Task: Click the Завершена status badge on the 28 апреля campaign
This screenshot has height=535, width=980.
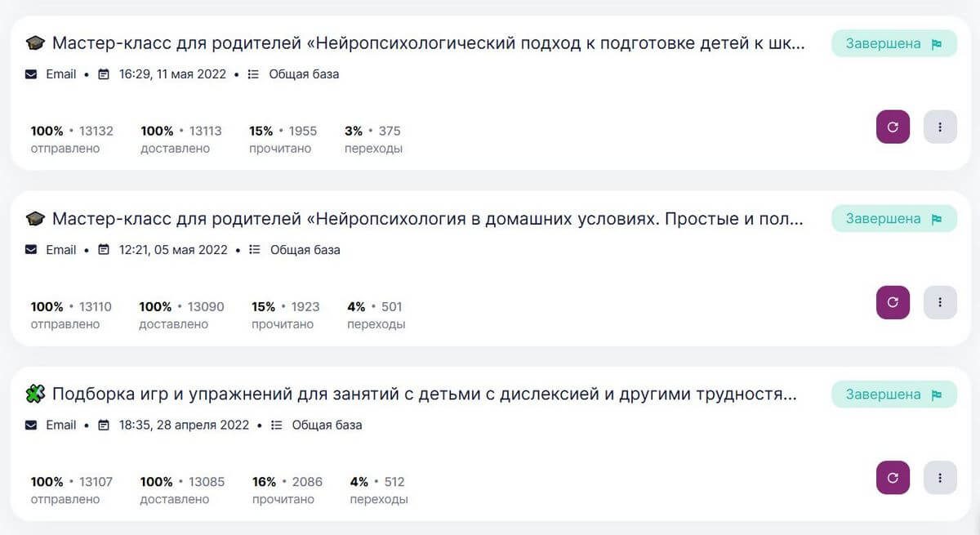Action: (x=893, y=395)
